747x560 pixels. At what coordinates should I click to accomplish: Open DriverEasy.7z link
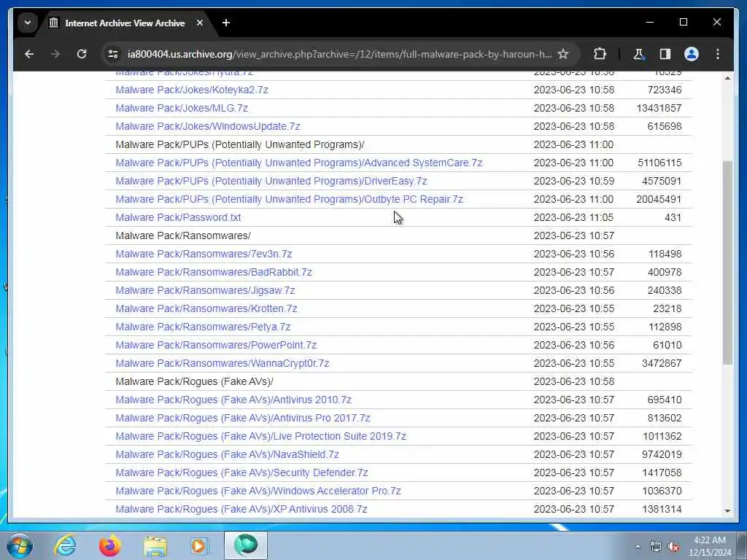point(271,181)
